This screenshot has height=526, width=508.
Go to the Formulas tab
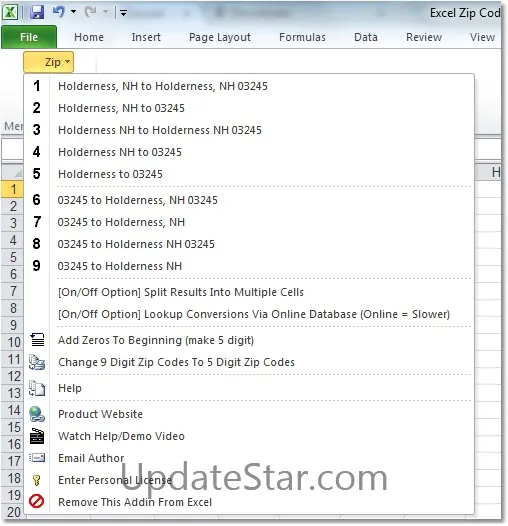(302, 37)
